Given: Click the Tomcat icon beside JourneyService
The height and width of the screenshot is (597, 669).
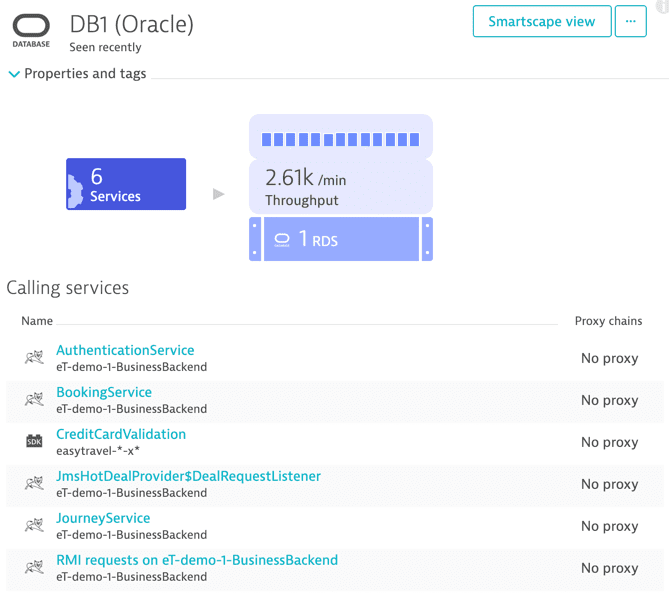Looking at the screenshot, I should (34, 525).
